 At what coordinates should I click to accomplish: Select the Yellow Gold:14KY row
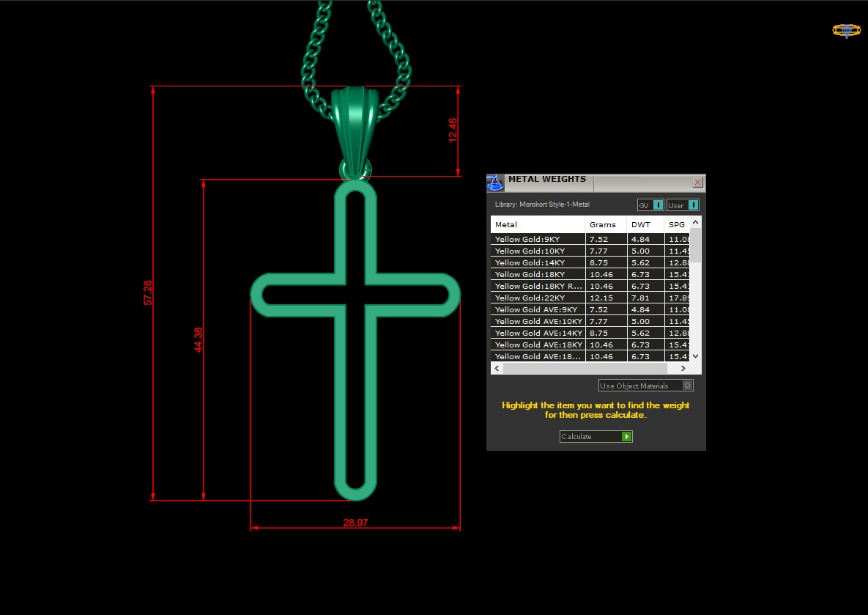pyautogui.click(x=590, y=262)
